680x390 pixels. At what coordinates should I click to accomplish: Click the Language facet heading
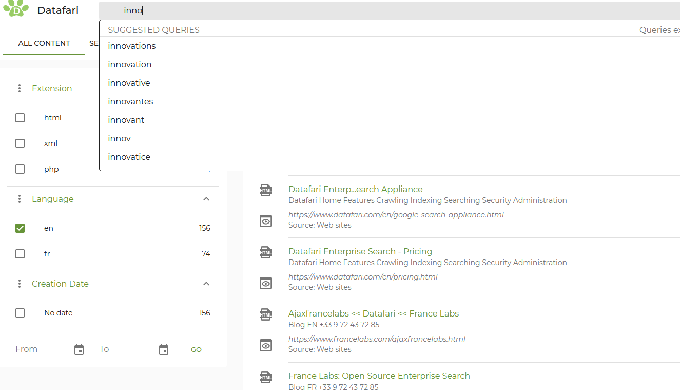52,199
